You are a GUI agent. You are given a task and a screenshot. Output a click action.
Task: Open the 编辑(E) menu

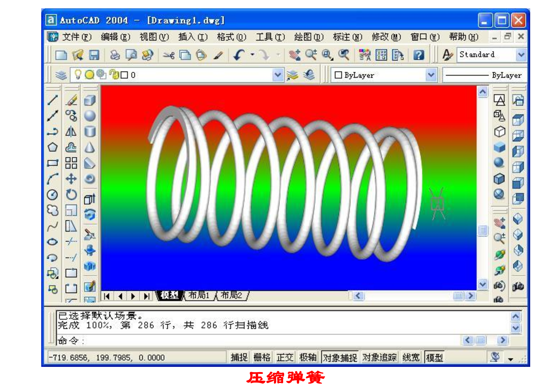tap(115, 37)
